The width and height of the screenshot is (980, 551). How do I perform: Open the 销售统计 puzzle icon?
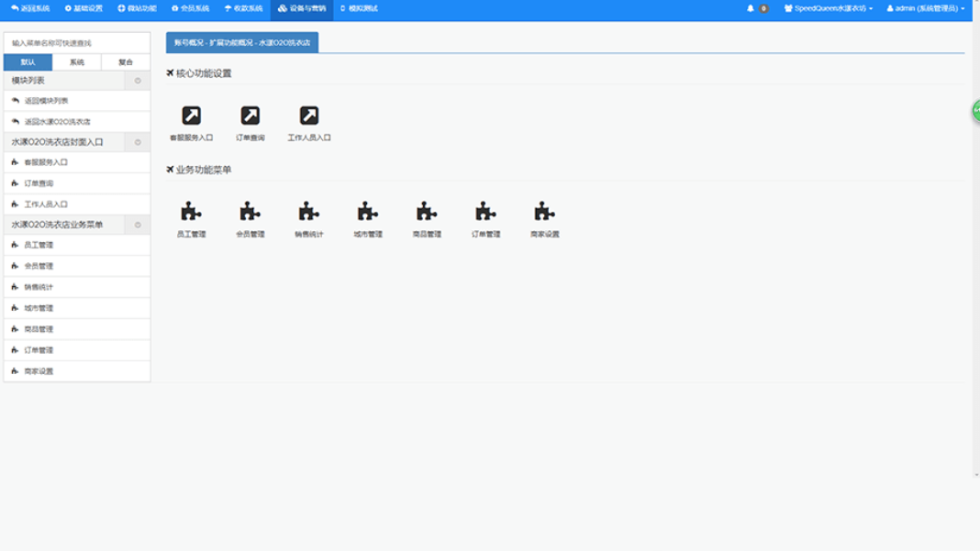pyautogui.click(x=308, y=212)
